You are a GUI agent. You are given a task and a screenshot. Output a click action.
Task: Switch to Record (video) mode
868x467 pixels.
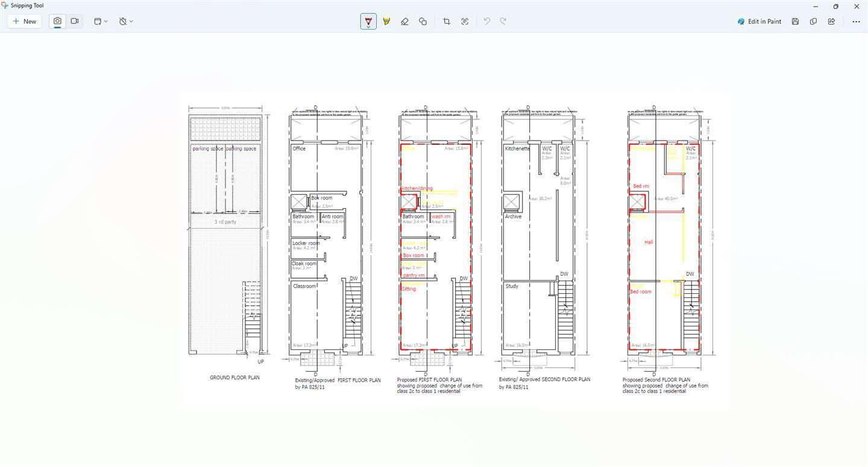pos(75,21)
